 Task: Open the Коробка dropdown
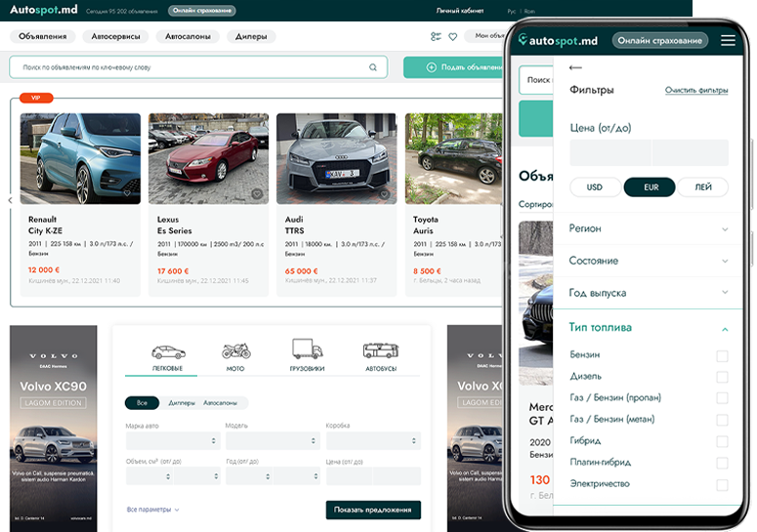pyautogui.click(x=373, y=441)
